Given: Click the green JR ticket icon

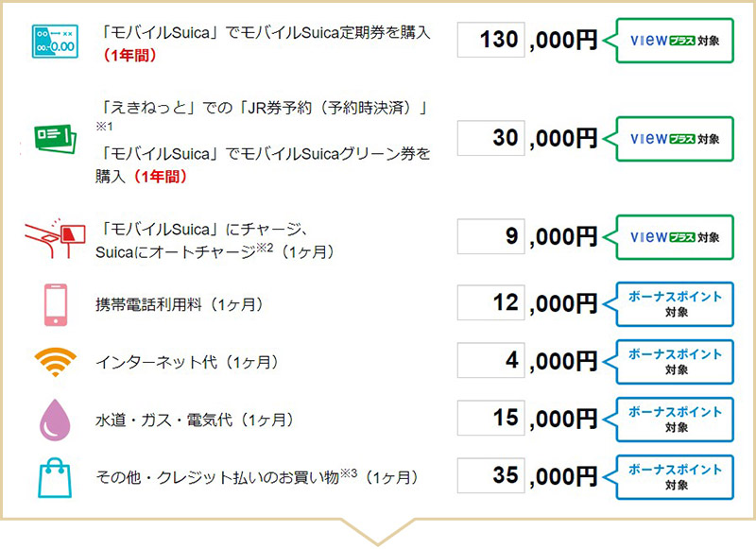Looking at the screenshot, I should coord(55,139).
